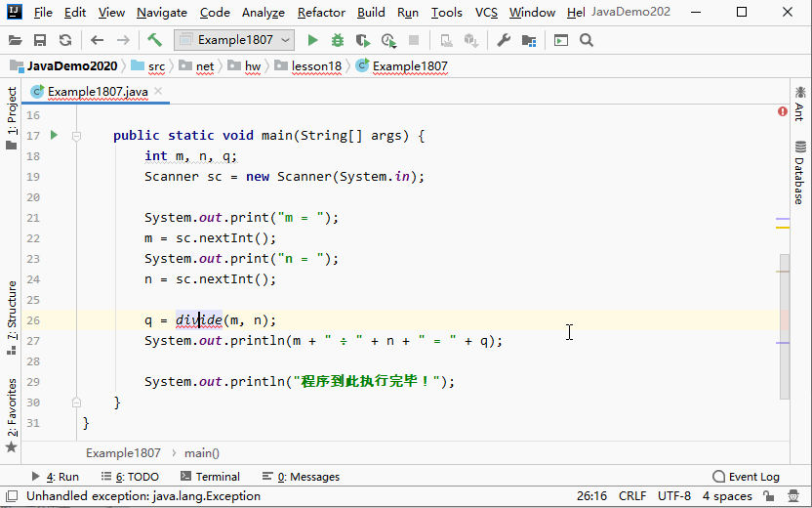Image resolution: width=812 pixels, height=508 pixels.
Task: Click the inspector hector icon in status bar
Action: click(793, 496)
